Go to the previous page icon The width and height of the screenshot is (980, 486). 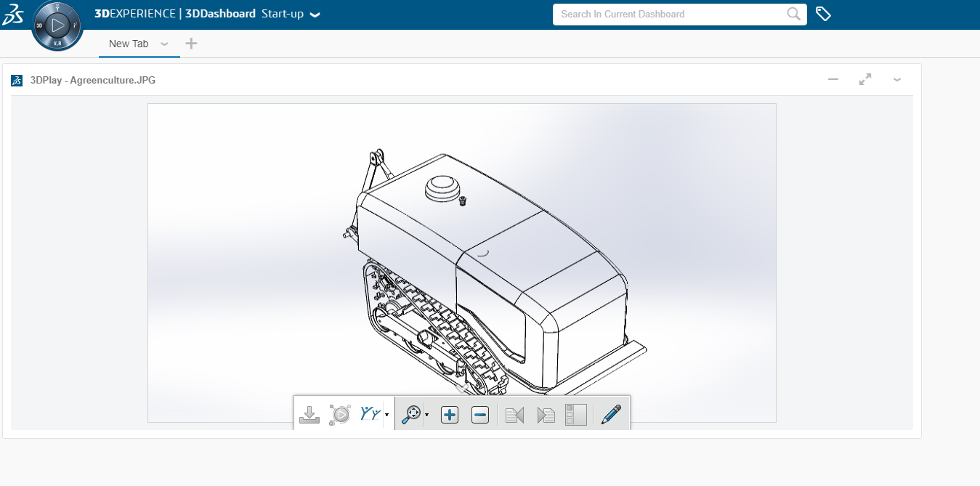(x=514, y=414)
